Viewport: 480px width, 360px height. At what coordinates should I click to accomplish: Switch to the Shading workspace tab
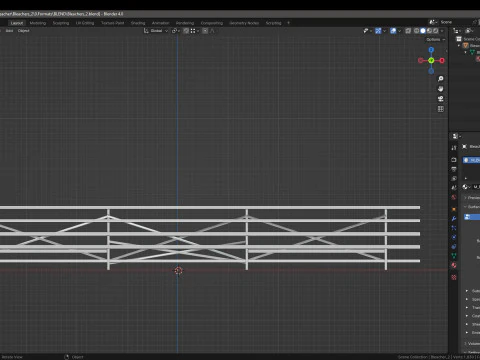coord(138,23)
